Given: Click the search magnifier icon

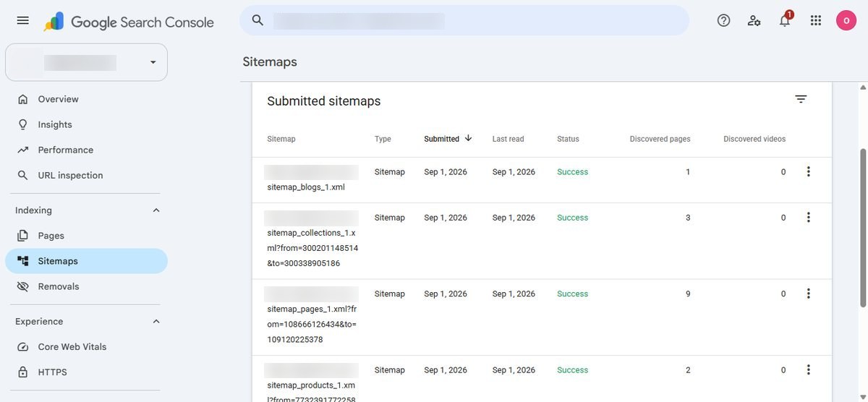Looking at the screenshot, I should point(258,20).
